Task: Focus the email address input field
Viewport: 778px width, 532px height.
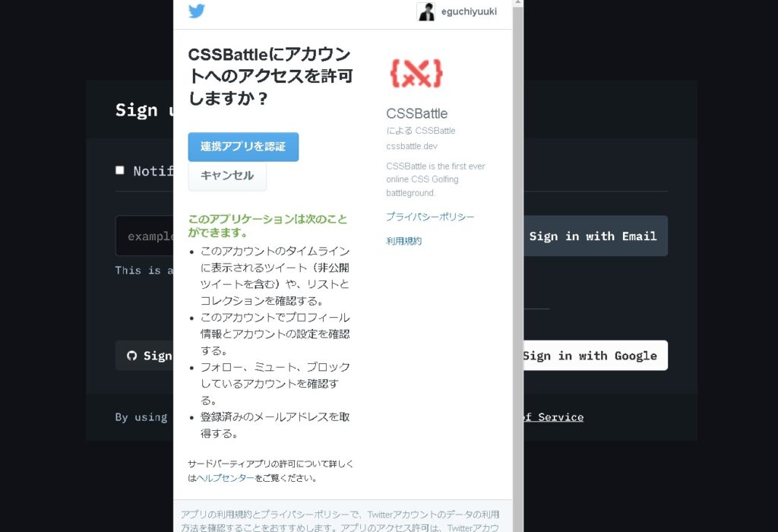Action: pos(144,236)
